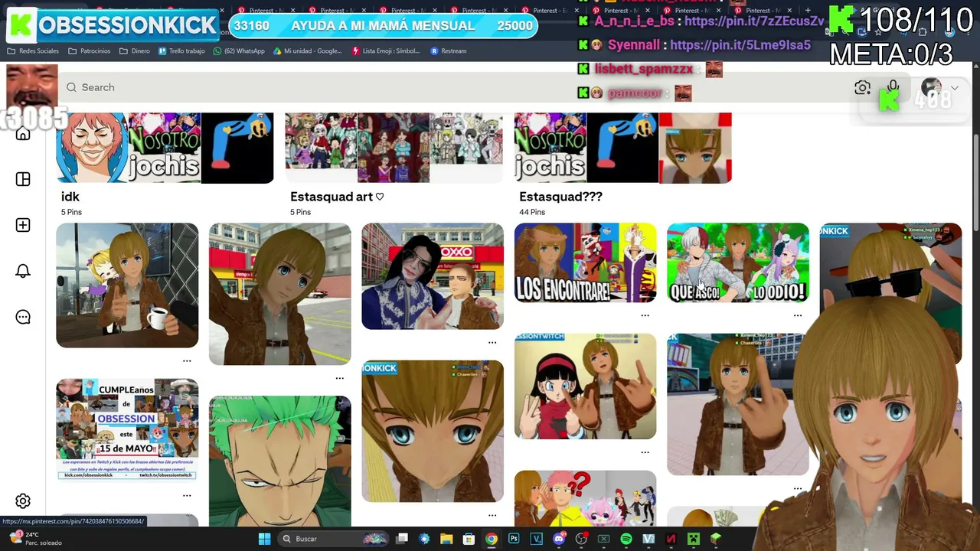Open a new browser tab with plus button
This screenshot has width=980, height=551.
click(x=808, y=11)
